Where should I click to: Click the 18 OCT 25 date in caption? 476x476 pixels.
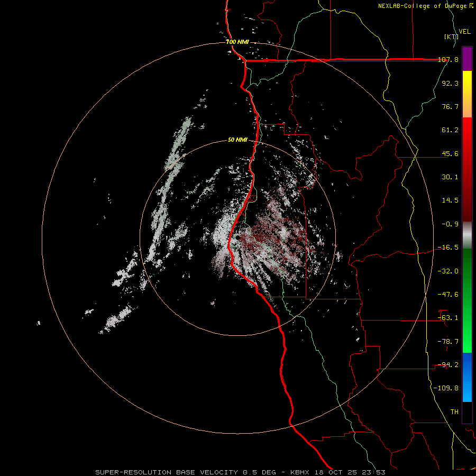pos(336,472)
